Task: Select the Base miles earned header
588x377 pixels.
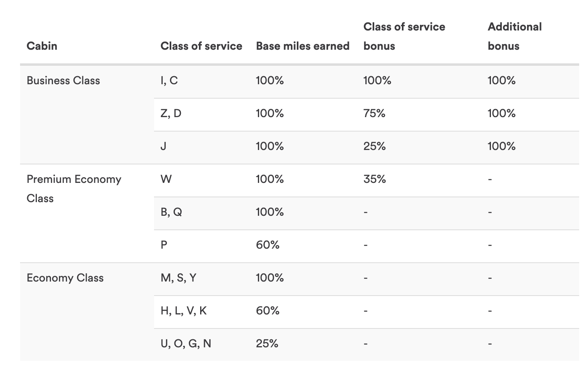Action: pos(302,46)
